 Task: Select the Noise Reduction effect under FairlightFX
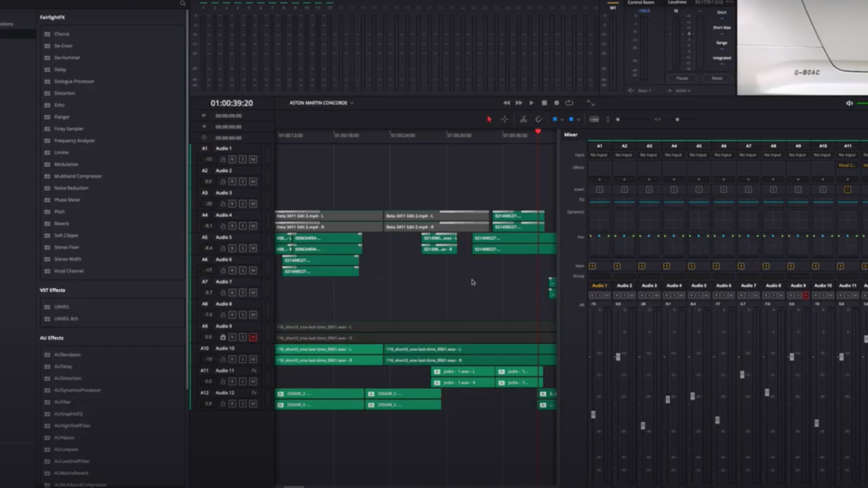click(x=71, y=188)
